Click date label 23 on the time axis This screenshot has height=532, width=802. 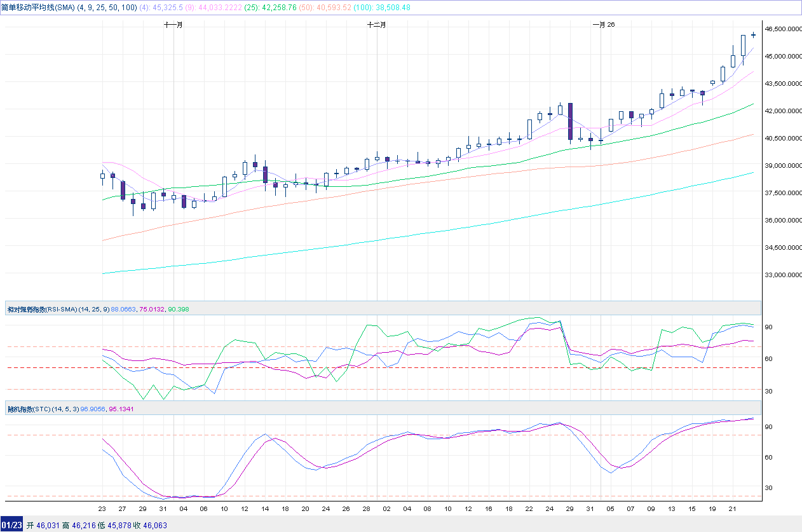coord(102,509)
